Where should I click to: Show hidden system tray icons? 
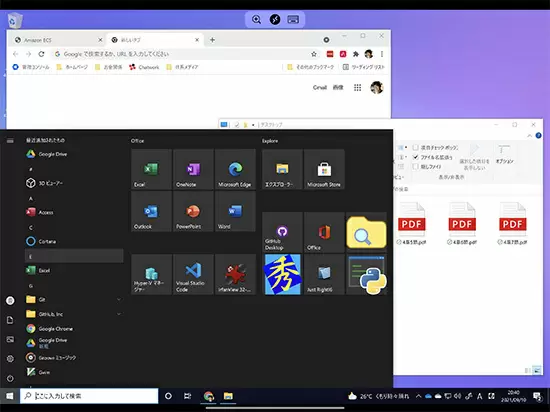tap(418, 396)
